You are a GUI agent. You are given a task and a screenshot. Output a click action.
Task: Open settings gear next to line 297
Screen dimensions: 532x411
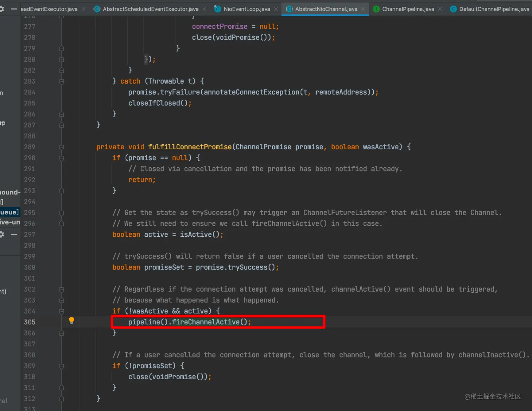(x=2, y=234)
